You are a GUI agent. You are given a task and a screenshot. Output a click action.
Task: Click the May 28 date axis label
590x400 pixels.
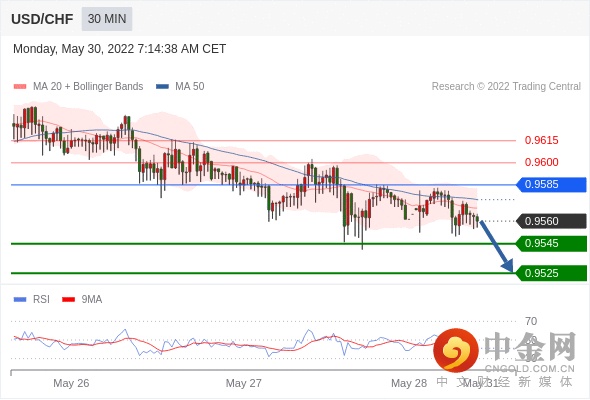(409, 383)
